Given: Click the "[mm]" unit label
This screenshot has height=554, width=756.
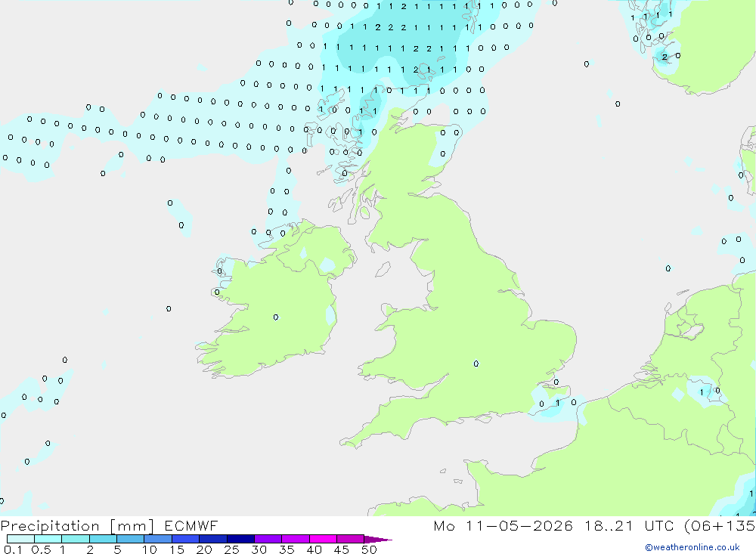Looking at the screenshot, I should pyautogui.click(x=132, y=526).
